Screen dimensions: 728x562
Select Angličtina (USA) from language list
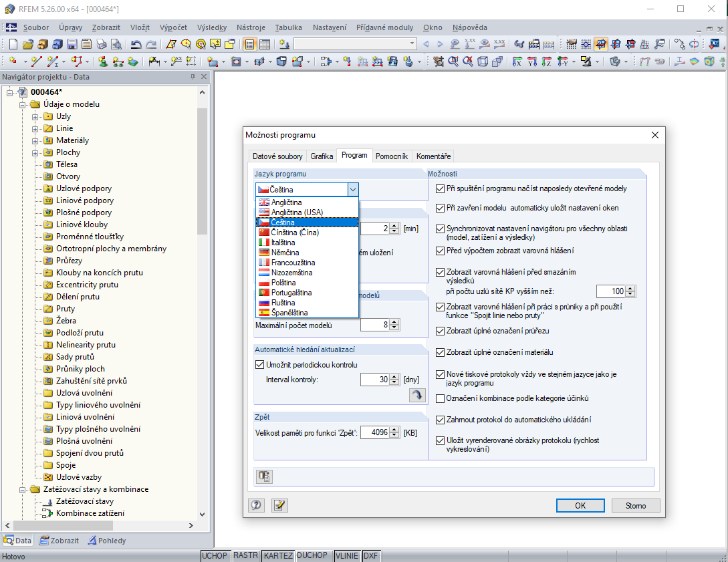[308, 213]
